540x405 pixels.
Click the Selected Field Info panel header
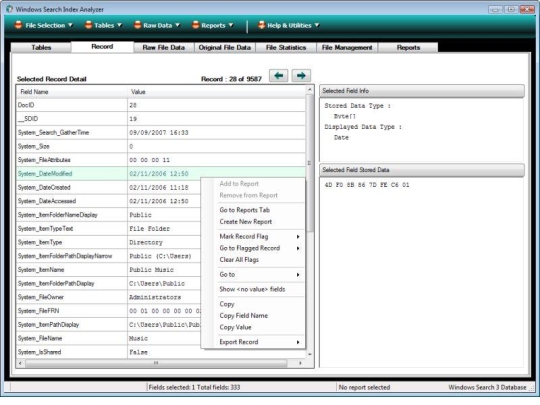[x=422, y=91]
